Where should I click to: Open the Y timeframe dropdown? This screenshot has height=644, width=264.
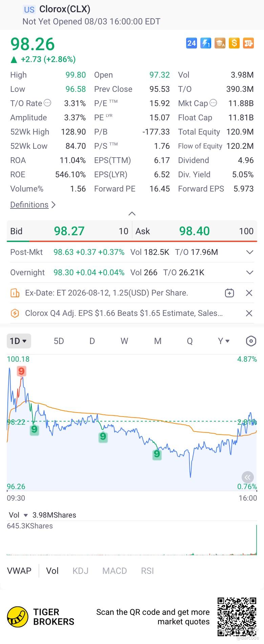point(224,341)
